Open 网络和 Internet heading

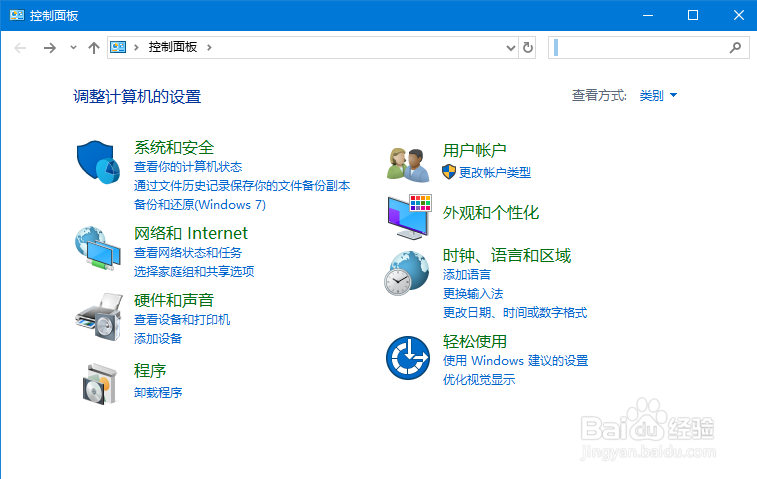click(191, 233)
